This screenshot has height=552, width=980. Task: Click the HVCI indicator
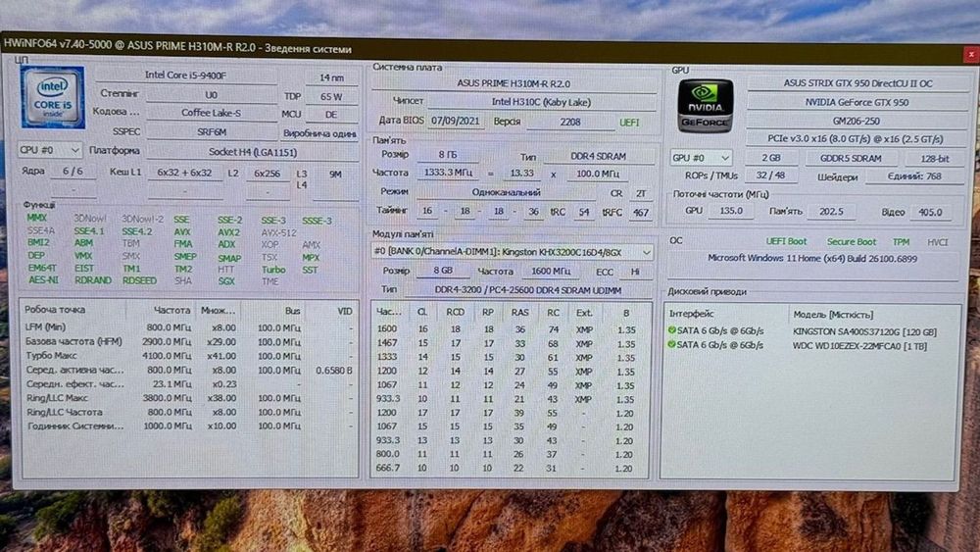[x=937, y=242]
